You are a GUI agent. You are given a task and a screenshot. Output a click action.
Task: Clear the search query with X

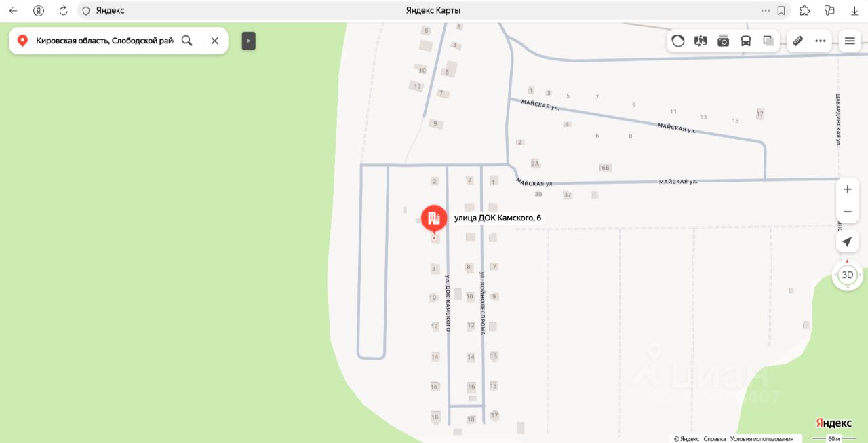click(215, 41)
